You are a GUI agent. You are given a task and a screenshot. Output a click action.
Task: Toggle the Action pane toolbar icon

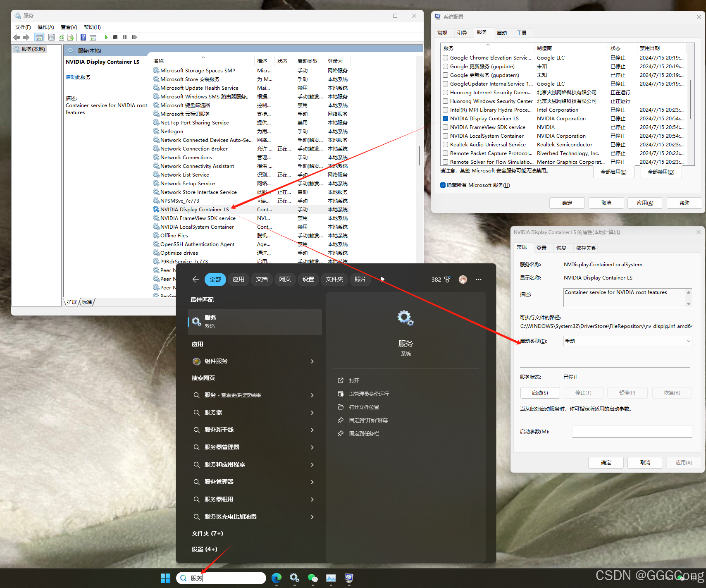[x=93, y=37]
